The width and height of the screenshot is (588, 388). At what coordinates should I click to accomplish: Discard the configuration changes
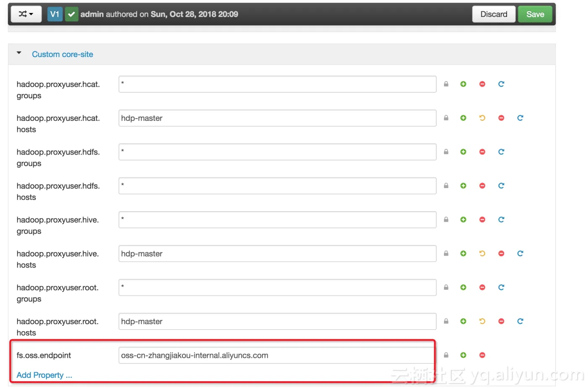[493, 14]
